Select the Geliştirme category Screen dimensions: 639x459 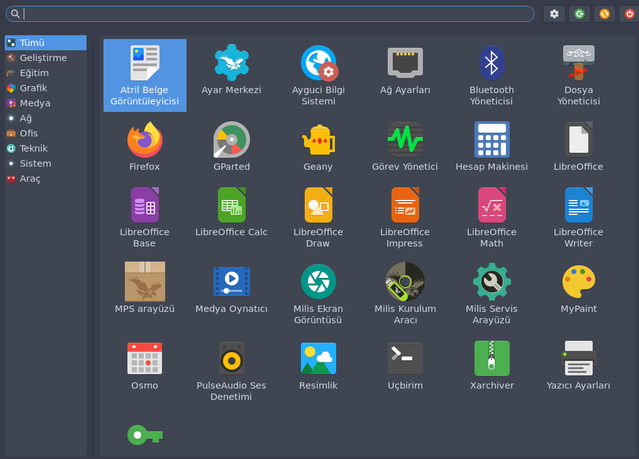coord(45,58)
